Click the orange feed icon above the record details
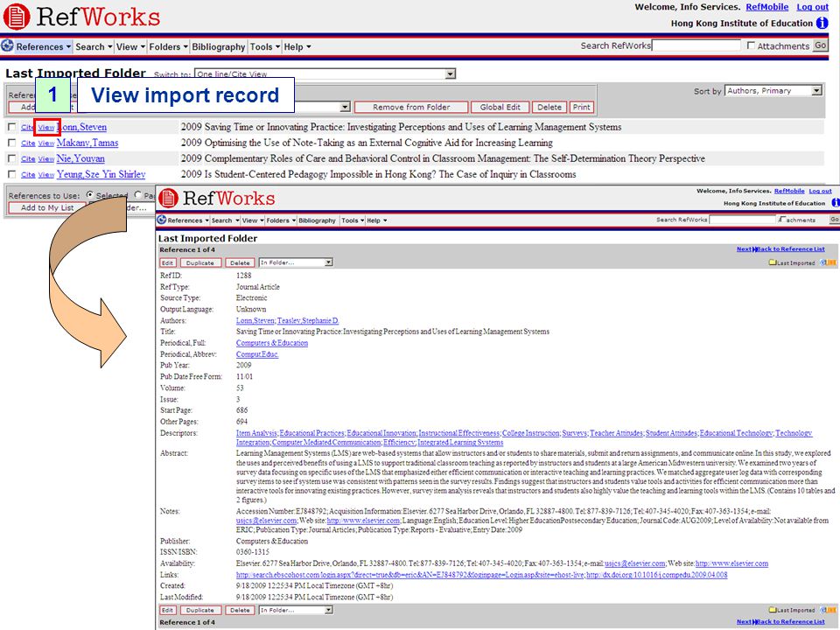 [831, 262]
